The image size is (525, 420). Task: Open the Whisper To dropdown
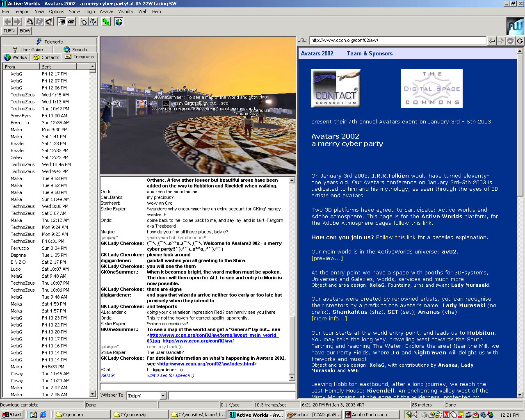click(x=163, y=396)
